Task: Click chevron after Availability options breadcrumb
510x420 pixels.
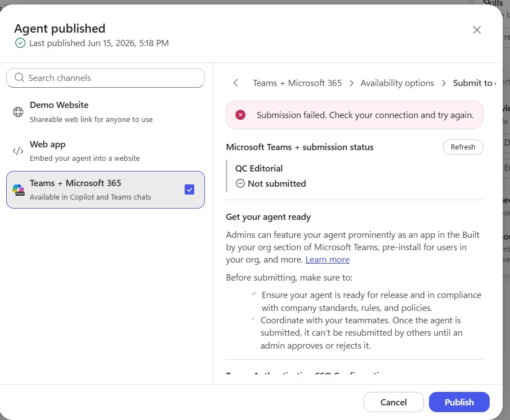Action: point(444,83)
